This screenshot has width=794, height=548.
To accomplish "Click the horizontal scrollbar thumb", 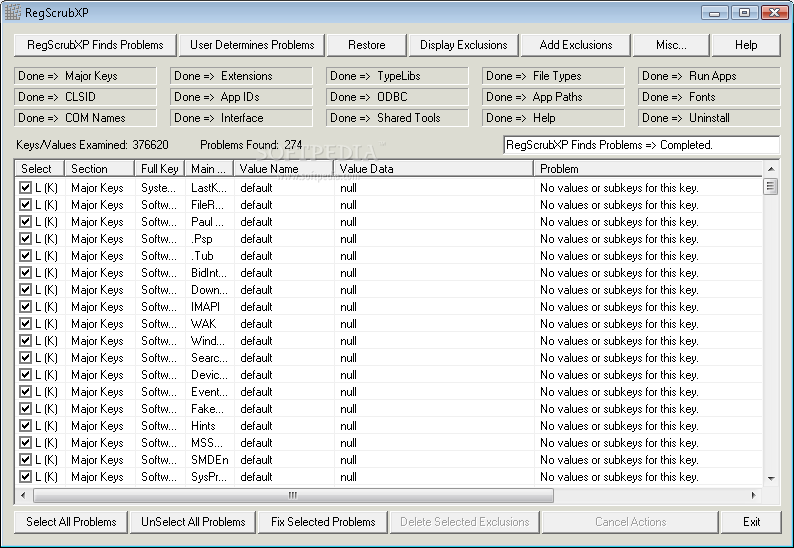I will point(294,495).
